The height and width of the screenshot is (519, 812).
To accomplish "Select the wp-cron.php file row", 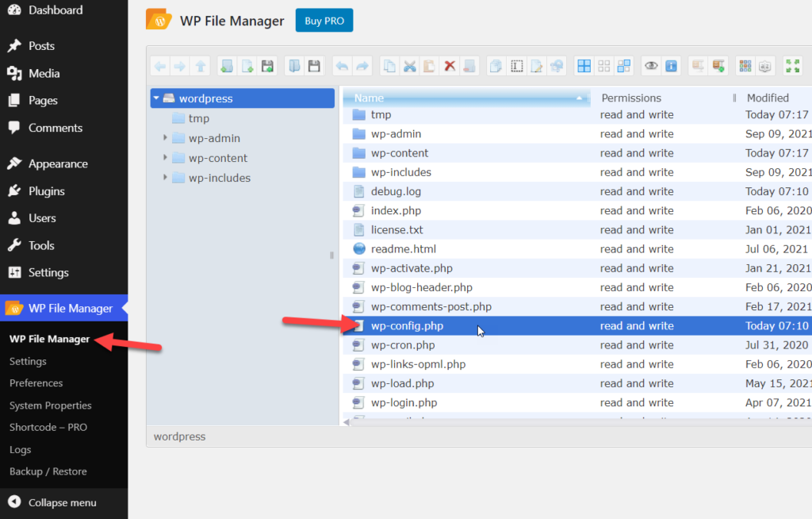I will tap(577, 344).
